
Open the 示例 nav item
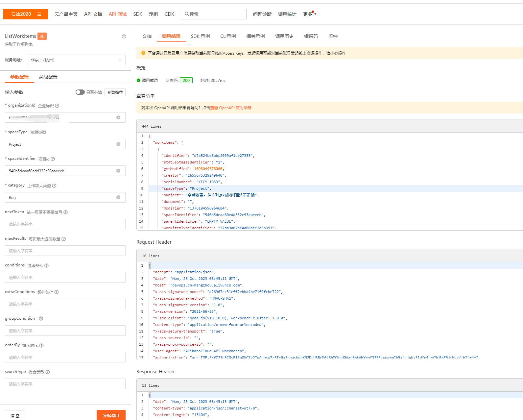click(x=154, y=14)
